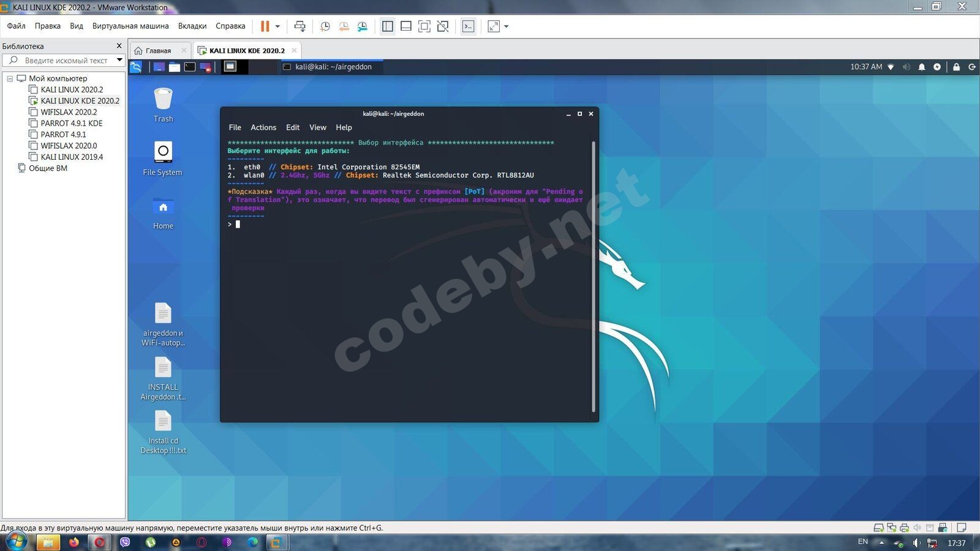The height and width of the screenshot is (551, 980).
Task: Select PARROT 4.9.1 KDE in library
Action: tap(71, 123)
